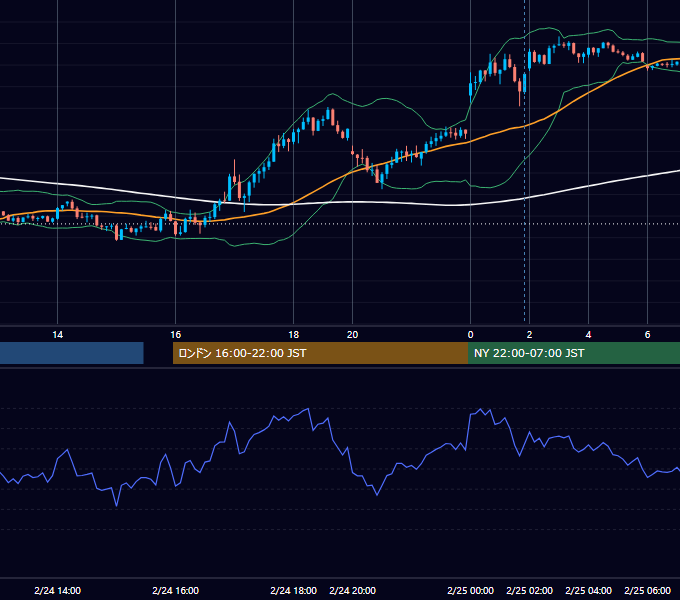The height and width of the screenshot is (600, 680).
Task: Click the 2/25 04:00 date label
Action: 588,590
